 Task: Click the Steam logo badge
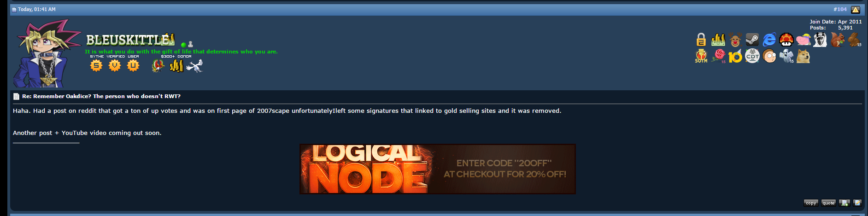point(752,40)
